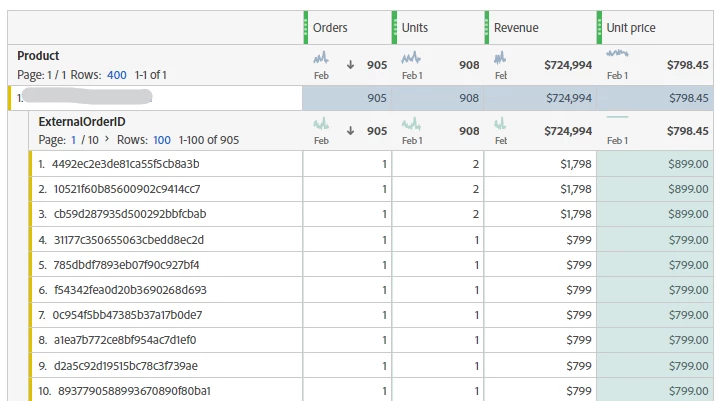This screenshot has width=716, height=401.
Task: Select order cb59d287935d500292bbfcbab
Action: pos(130,214)
